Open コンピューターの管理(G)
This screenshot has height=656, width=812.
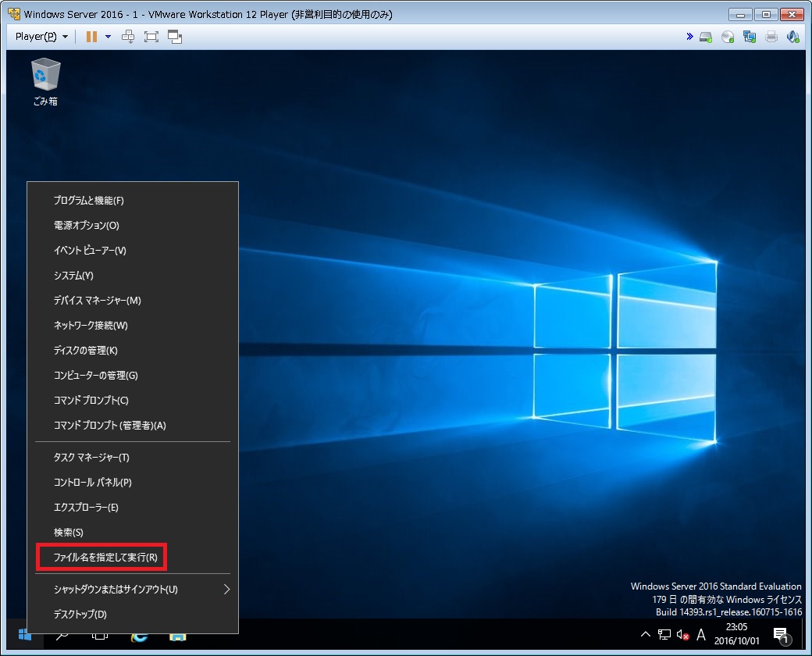point(133,375)
